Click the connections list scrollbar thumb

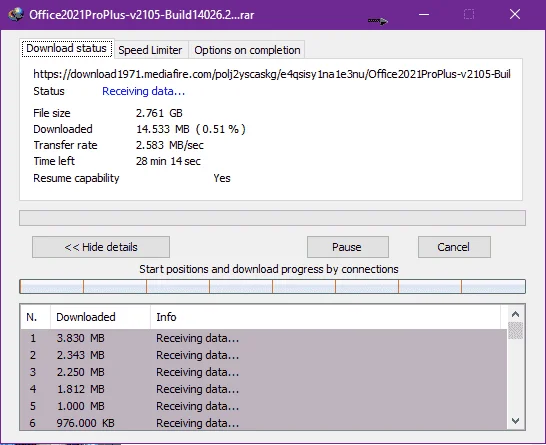click(515, 330)
